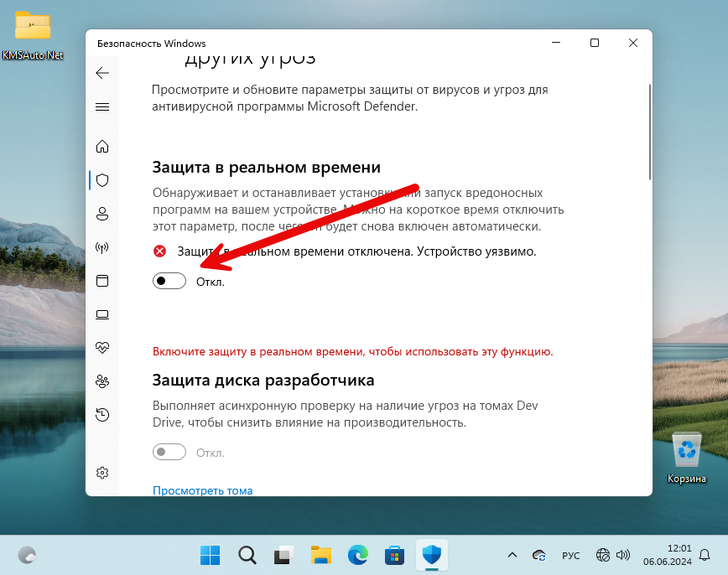Switch input language РУС indicator
Screen dimensions: 728x575
(570, 556)
